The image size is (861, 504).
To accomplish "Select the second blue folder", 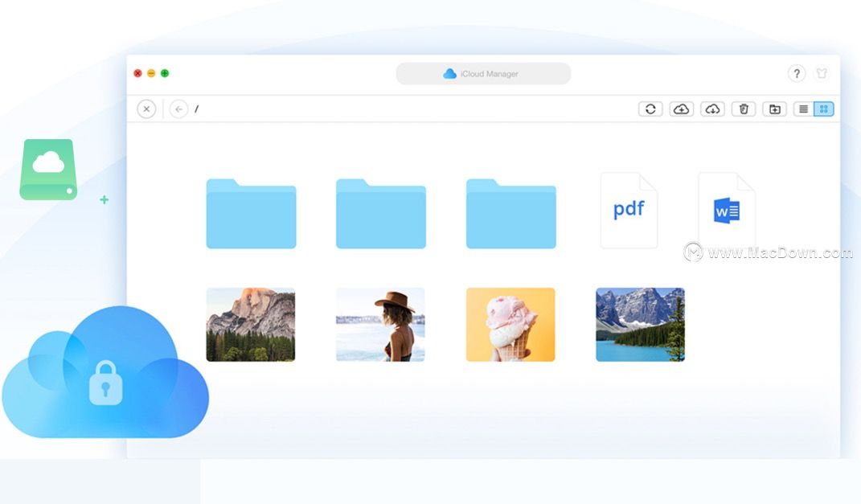I will coord(381,214).
